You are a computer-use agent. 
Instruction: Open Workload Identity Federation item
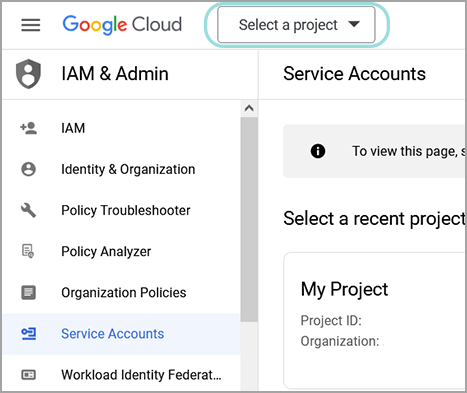[121, 374]
